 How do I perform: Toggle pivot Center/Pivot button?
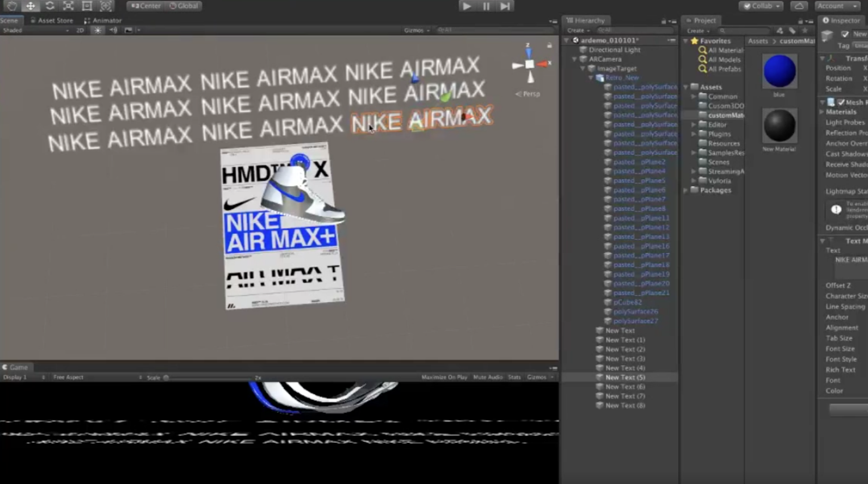point(146,6)
